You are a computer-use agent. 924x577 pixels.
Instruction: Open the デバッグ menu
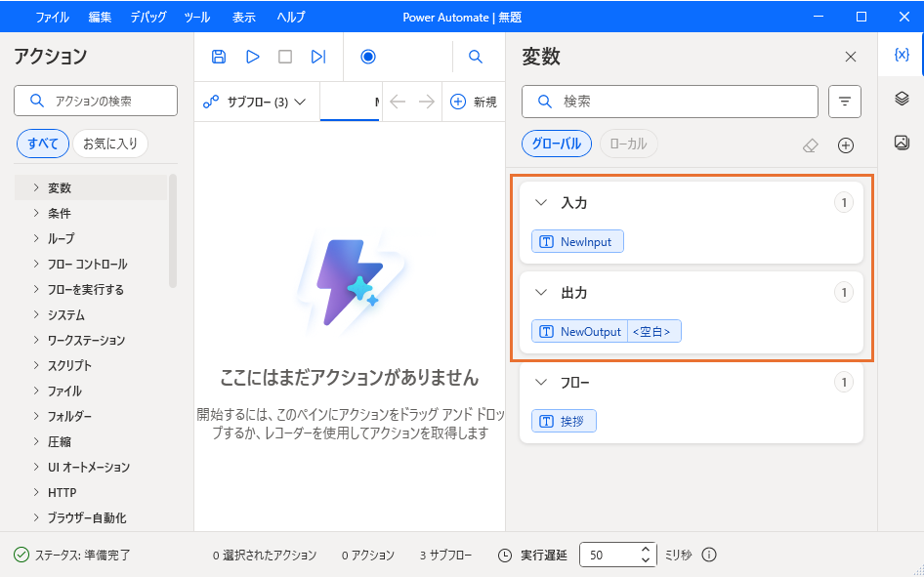click(148, 17)
